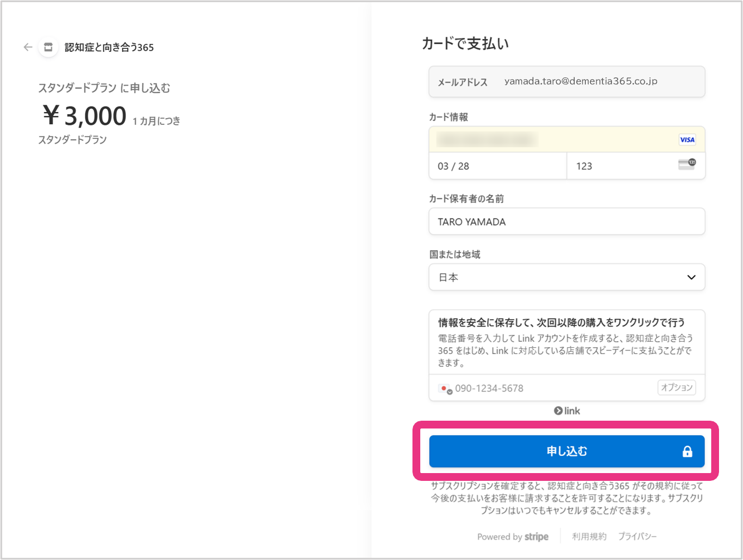This screenshot has height=560, width=743.
Task: Click the オプション badge in phone field
Action: click(676, 388)
